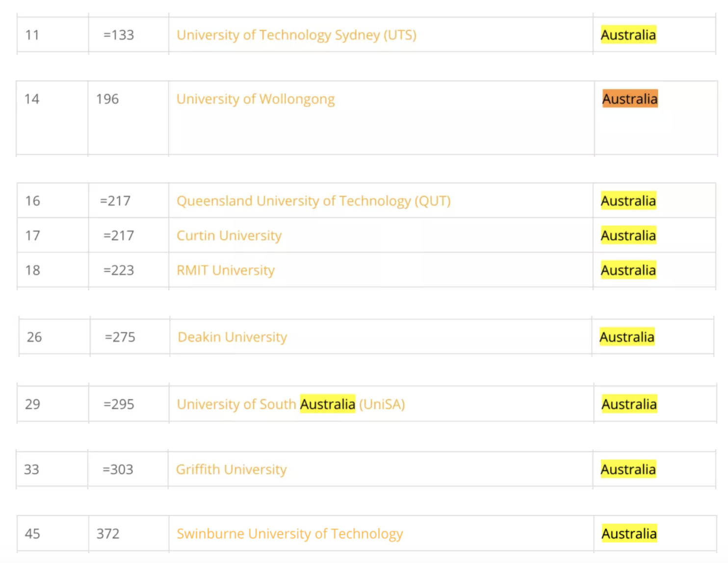Select the orange-highlighted Australia in Wollongong row
Image resolution: width=728 pixels, height=563 pixels.
pos(630,99)
